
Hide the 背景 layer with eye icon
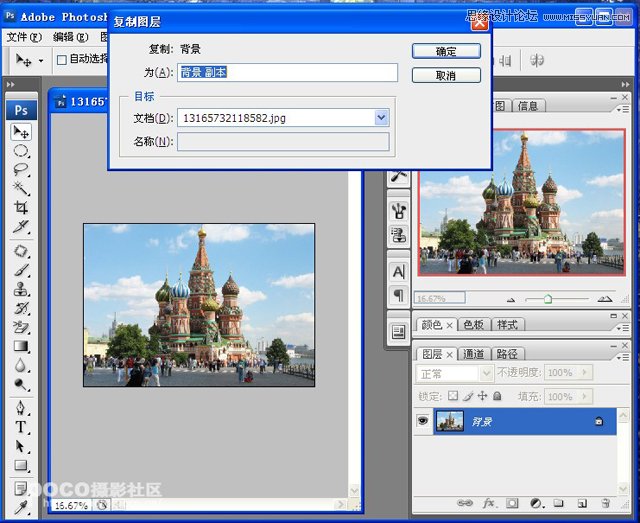(422, 422)
